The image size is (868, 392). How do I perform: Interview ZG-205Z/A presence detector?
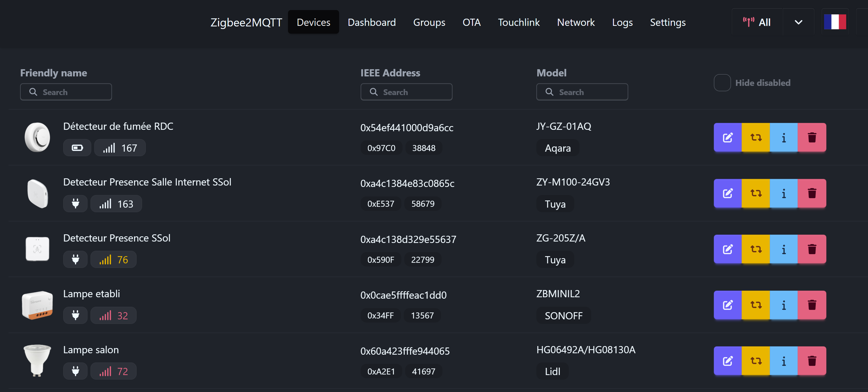(x=783, y=249)
